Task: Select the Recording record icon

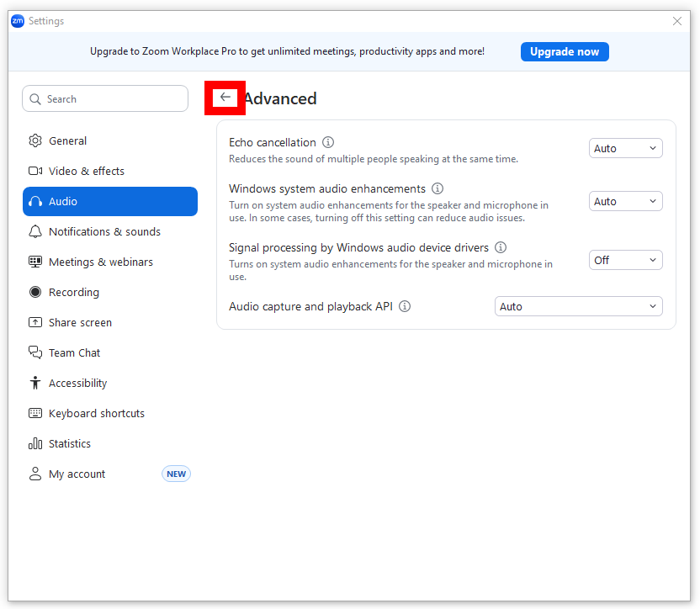Action: (34, 292)
